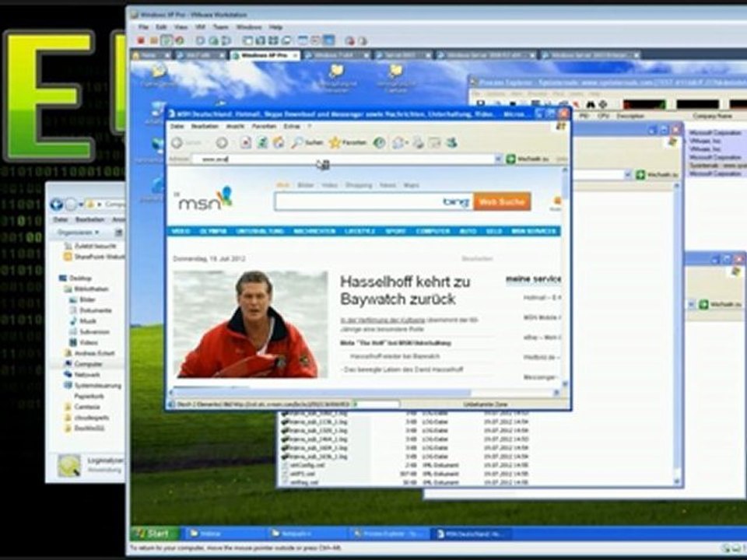Click the IE Print icon
This screenshot has height=560, width=747.
pyautogui.click(x=419, y=142)
